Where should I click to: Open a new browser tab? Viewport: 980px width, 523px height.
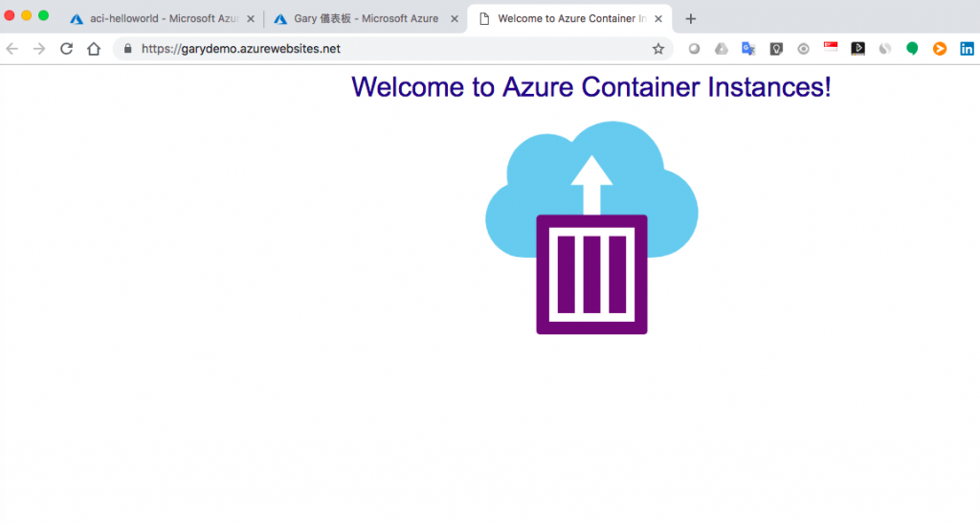691,19
